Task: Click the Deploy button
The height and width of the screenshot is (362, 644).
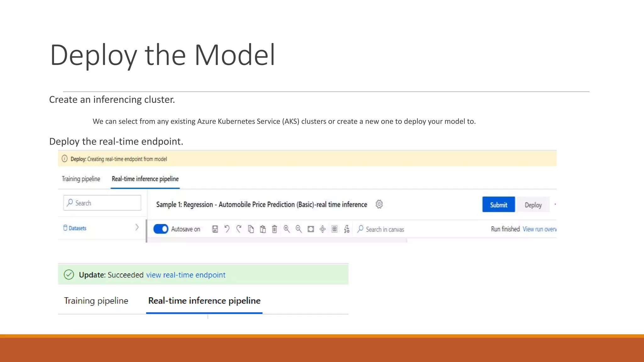Action: [x=533, y=205]
